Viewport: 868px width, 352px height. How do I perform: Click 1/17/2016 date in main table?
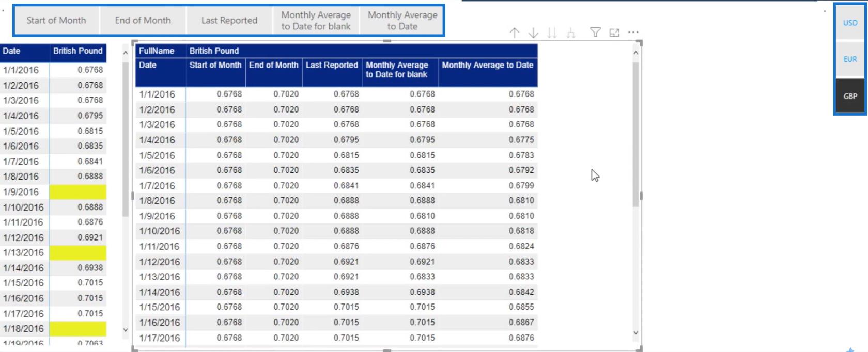click(160, 338)
